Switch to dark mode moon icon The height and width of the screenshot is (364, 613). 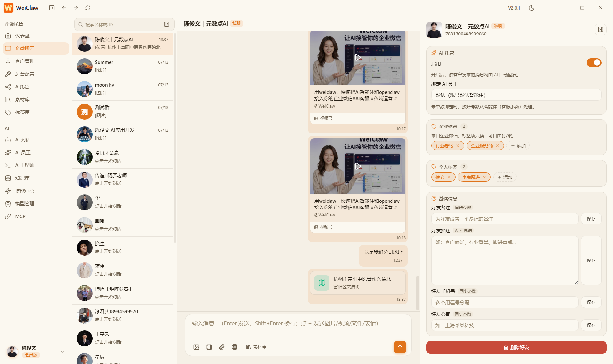(x=532, y=8)
